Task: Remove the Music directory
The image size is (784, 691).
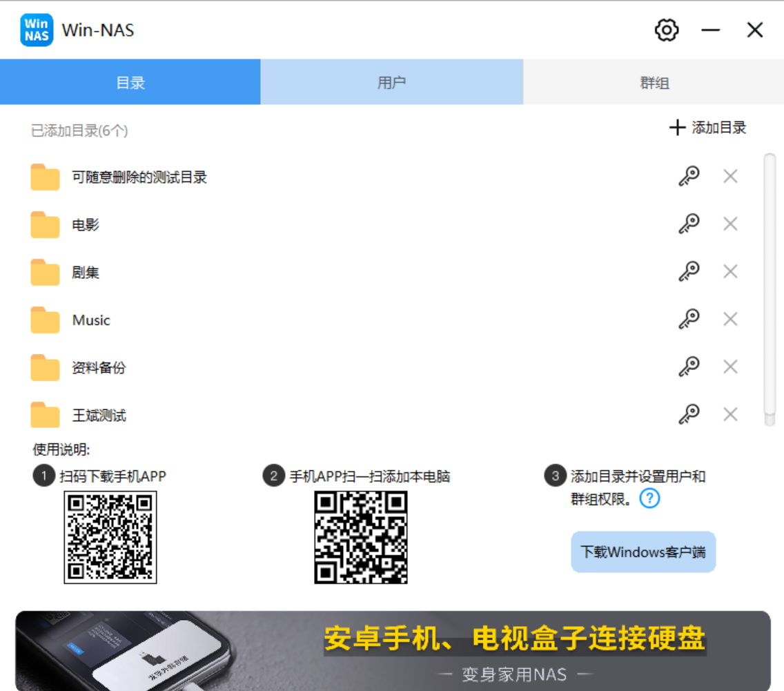Action: pyautogui.click(x=730, y=319)
